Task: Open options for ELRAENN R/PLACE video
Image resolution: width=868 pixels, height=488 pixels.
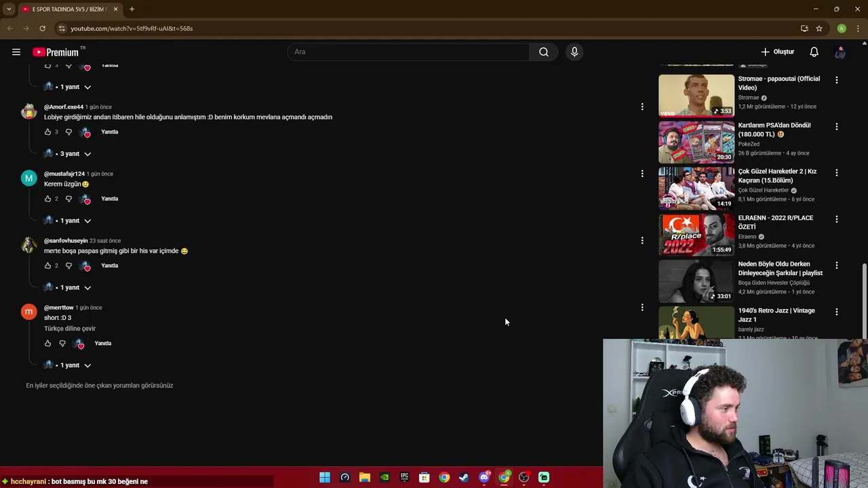Action: click(x=836, y=220)
